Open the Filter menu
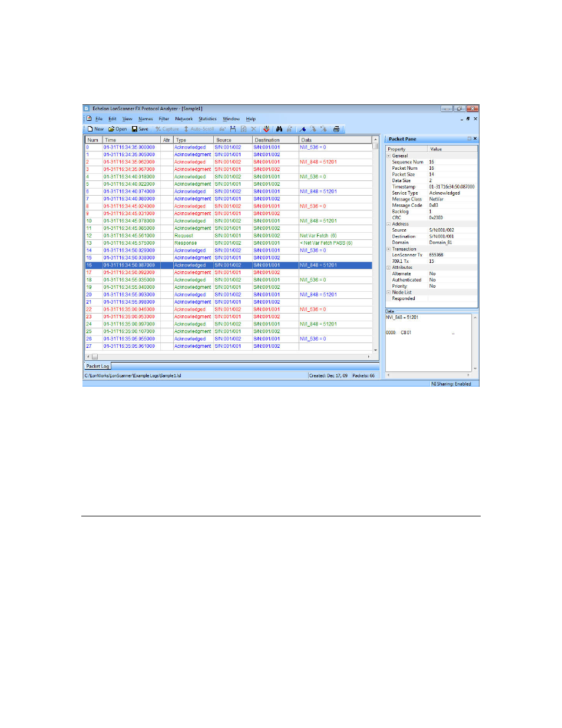 click(164, 119)
